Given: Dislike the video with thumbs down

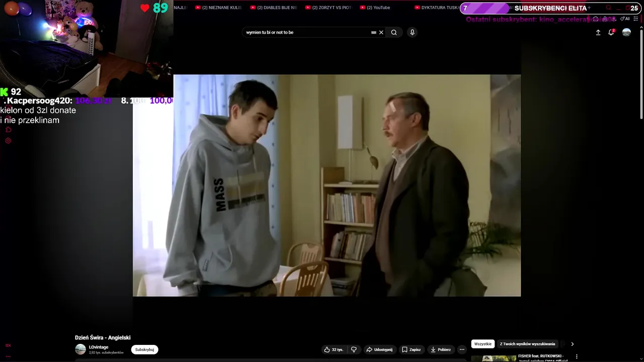Looking at the screenshot, I should [x=354, y=349].
